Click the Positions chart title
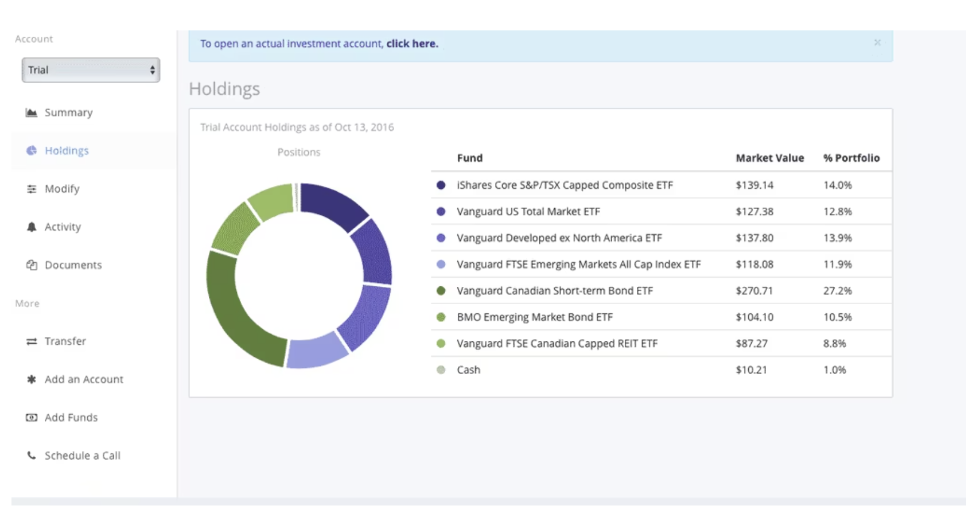 299,152
